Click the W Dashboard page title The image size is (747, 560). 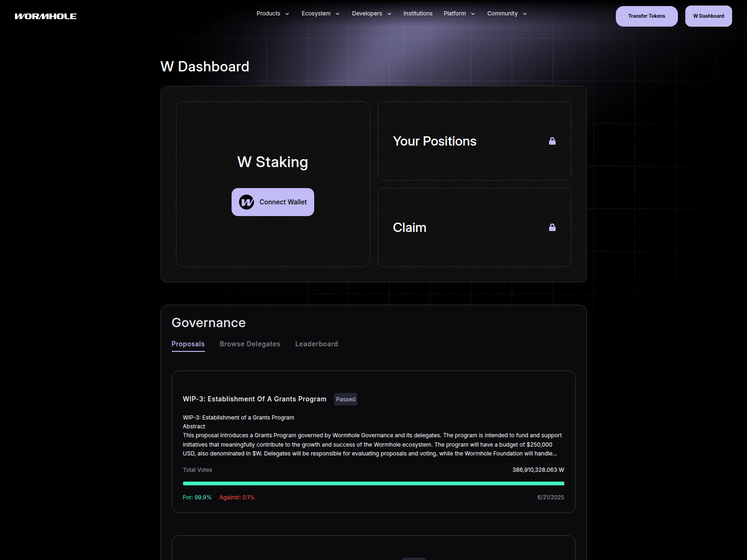tap(205, 67)
